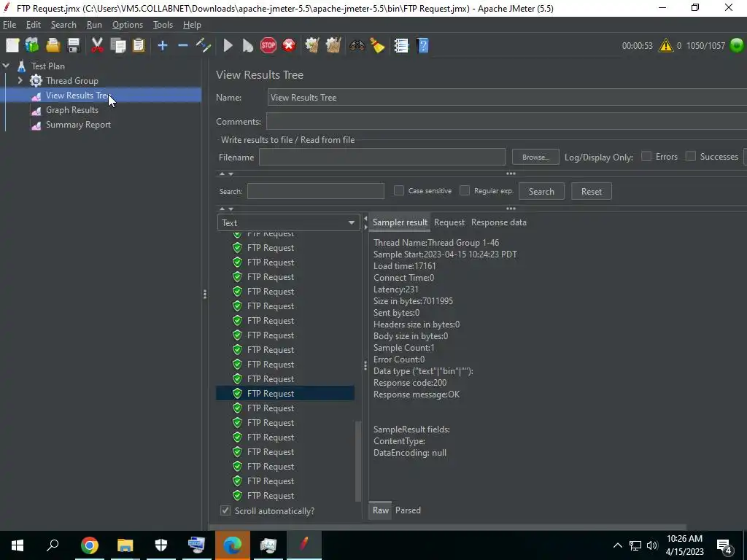Switch to the Raw view tab
Screen dimensions: 747x560
[x=381, y=510]
